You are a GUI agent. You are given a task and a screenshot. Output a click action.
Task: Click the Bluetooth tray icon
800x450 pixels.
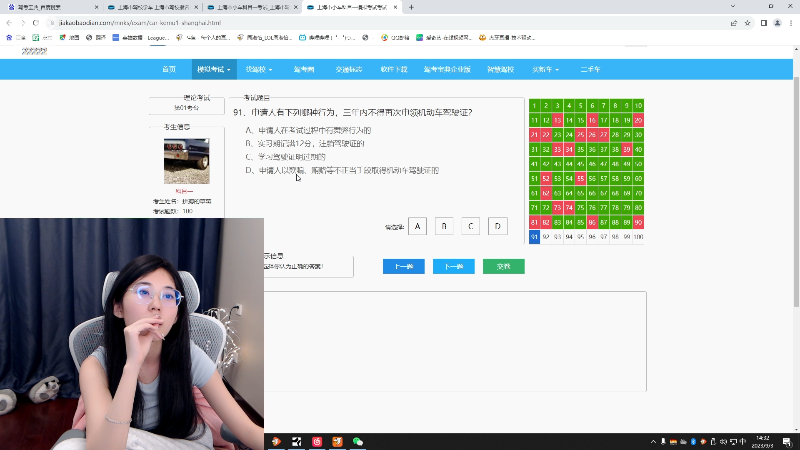693,442
